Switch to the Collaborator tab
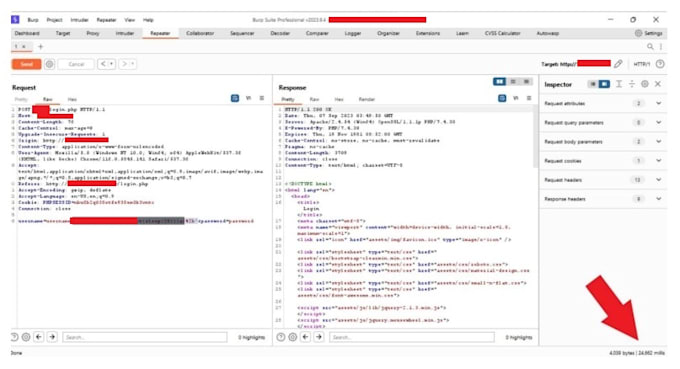This screenshot has width=680, height=369. 200,33
